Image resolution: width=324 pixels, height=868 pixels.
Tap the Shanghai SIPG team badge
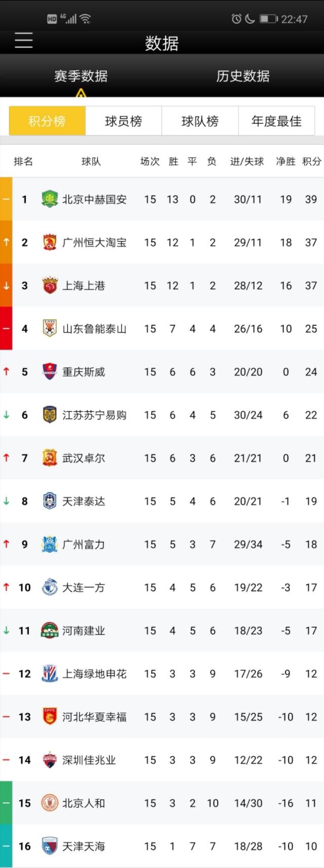(x=50, y=286)
